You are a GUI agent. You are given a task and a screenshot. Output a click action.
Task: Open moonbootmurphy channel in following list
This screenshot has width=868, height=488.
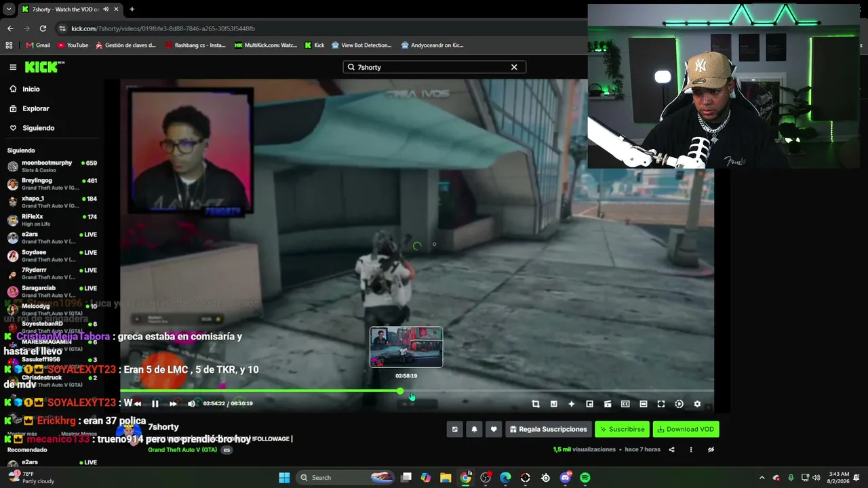[52, 166]
